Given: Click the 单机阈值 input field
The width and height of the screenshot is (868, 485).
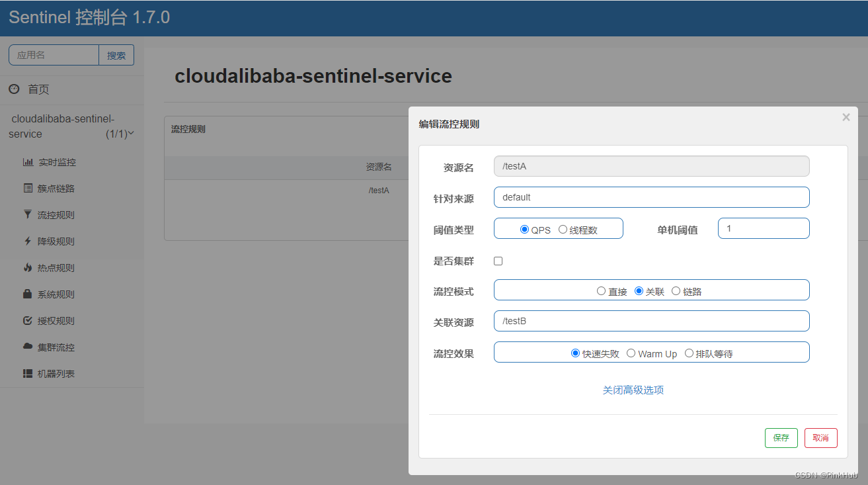Looking at the screenshot, I should pyautogui.click(x=764, y=228).
